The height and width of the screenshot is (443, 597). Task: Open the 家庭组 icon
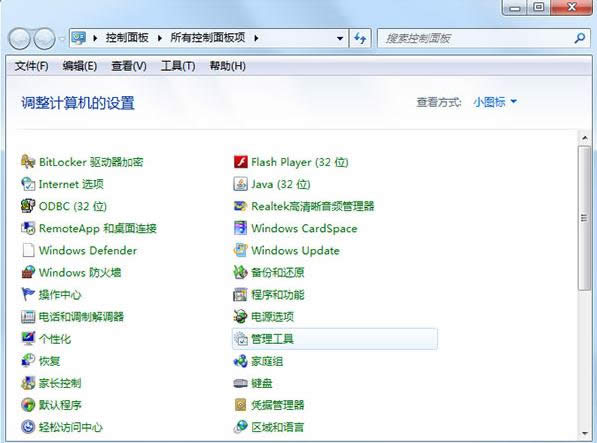pos(241,361)
